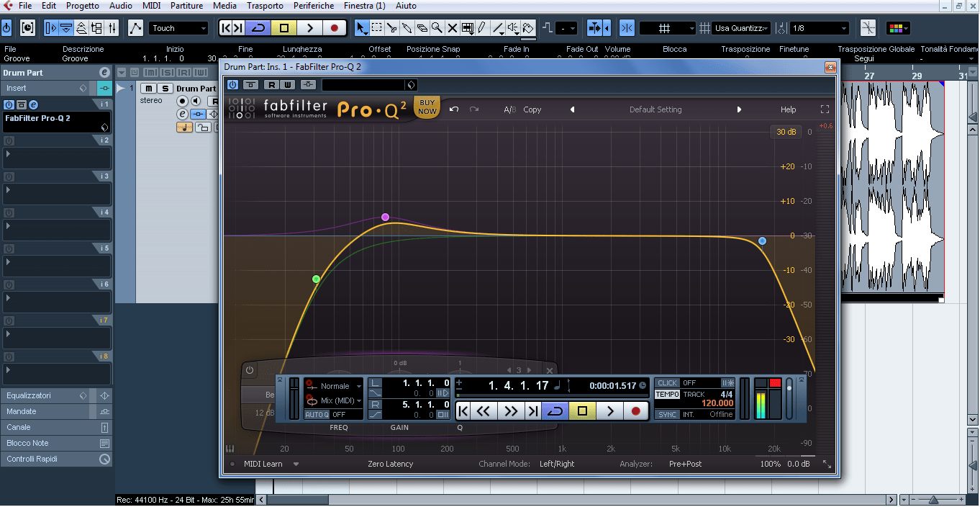Open the Trasporto menu
This screenshot has height=507, width=980.
[265, 6]
